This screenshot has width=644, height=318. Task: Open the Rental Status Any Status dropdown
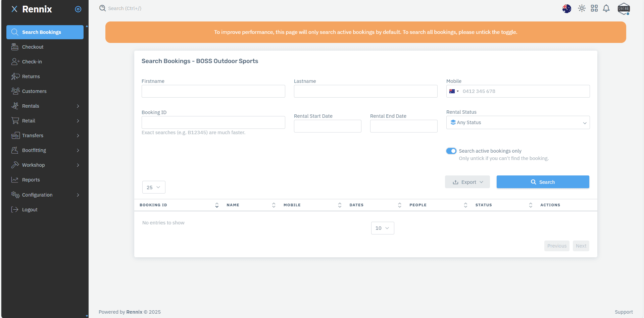(518, 122)
